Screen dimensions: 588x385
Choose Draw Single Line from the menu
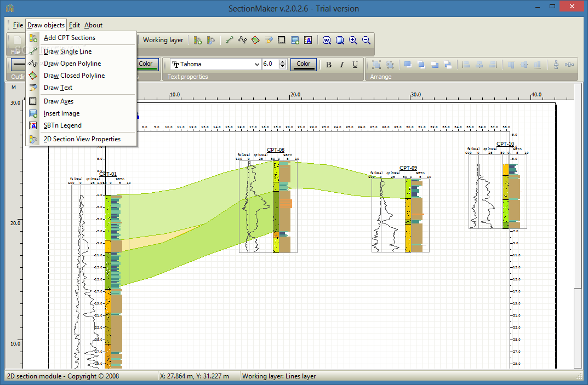[81, 51]
